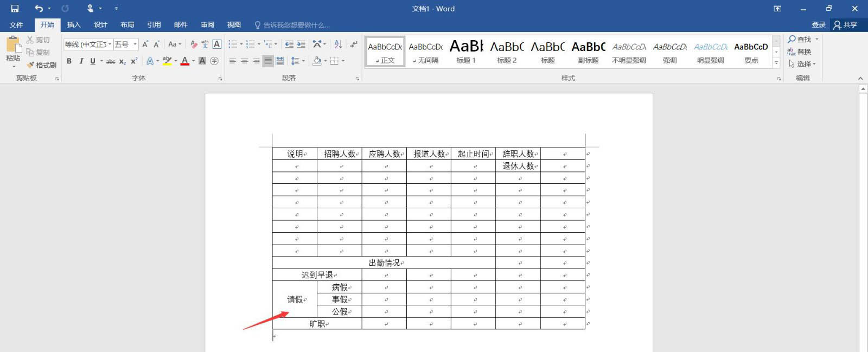Click the 告诉我您想要做什么 search box
Screen dimensions: 868x352
[x=292, y=25]
